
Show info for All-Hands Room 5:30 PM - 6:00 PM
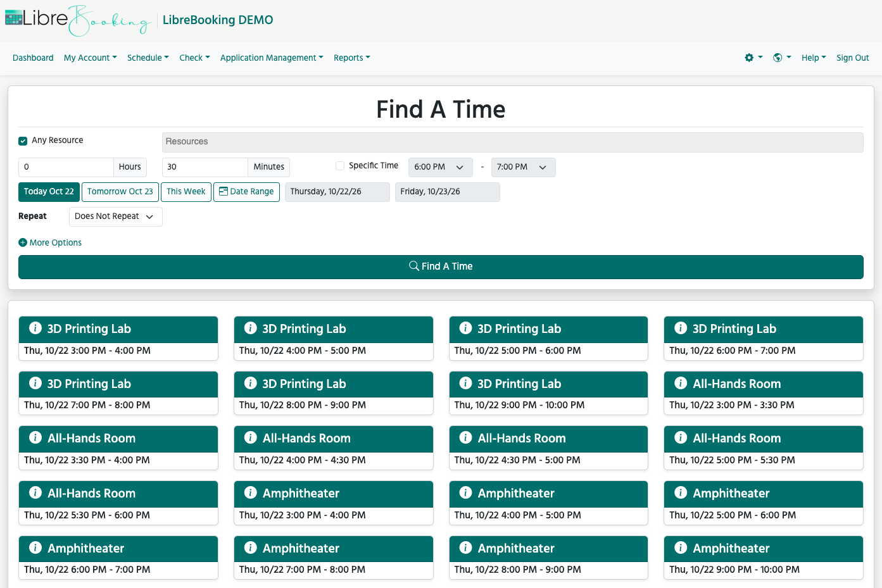(x=35, y=492)
